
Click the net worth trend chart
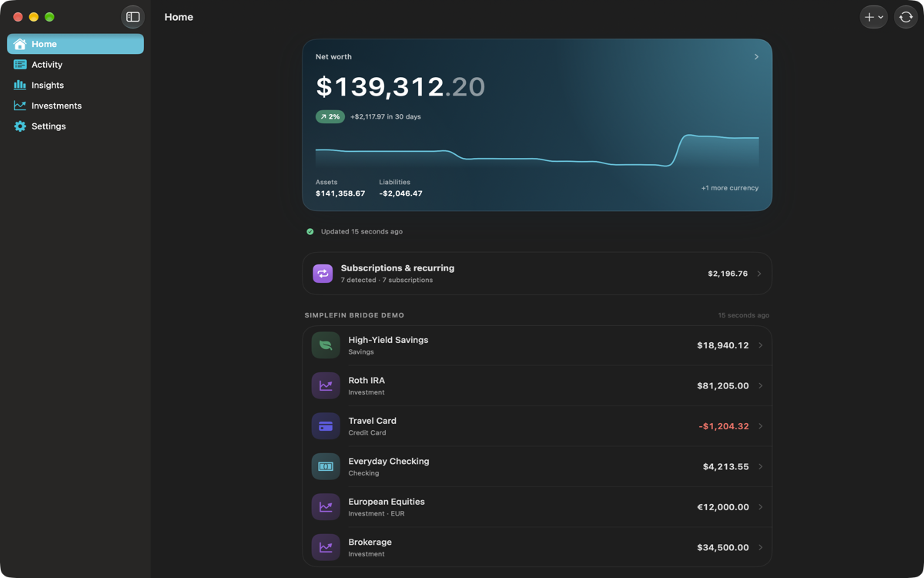(x=537, y=150)
